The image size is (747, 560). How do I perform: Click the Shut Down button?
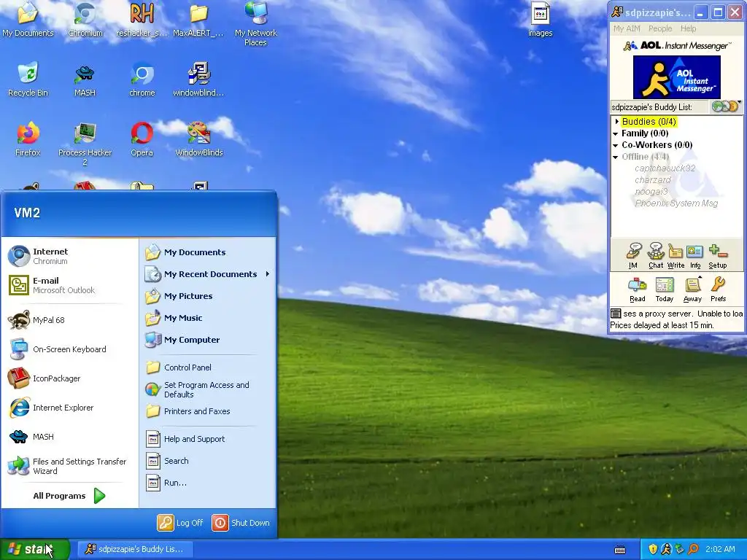pyautogui.click(x=241, y=523)
